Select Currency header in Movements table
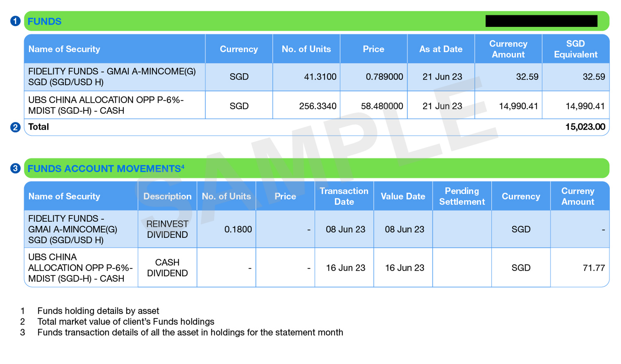The width and height of the screenshot is (621, 364). point(521,196)
